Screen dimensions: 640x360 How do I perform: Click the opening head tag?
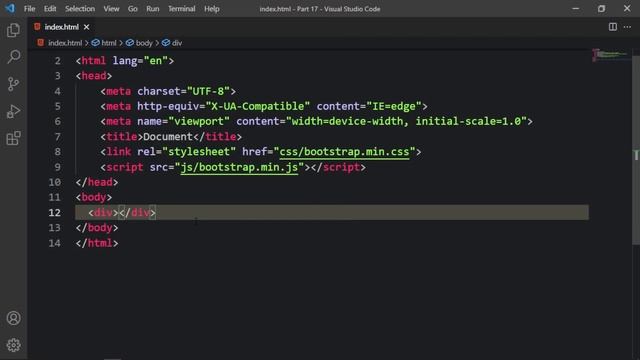94,76
